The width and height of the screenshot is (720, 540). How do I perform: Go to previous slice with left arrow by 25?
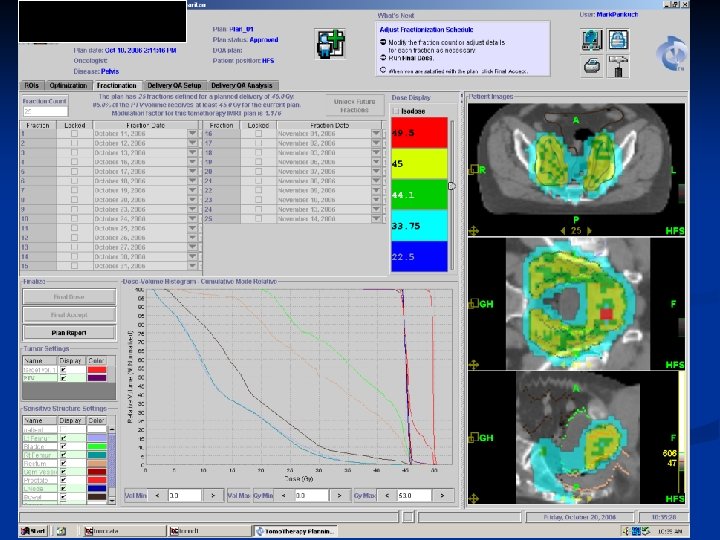(x=563, y=231)
